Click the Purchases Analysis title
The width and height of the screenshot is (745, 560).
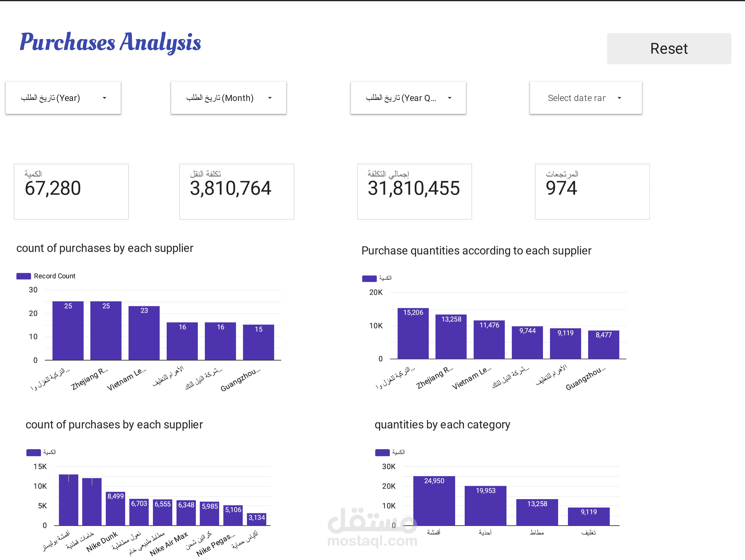[x=110, y=42]
